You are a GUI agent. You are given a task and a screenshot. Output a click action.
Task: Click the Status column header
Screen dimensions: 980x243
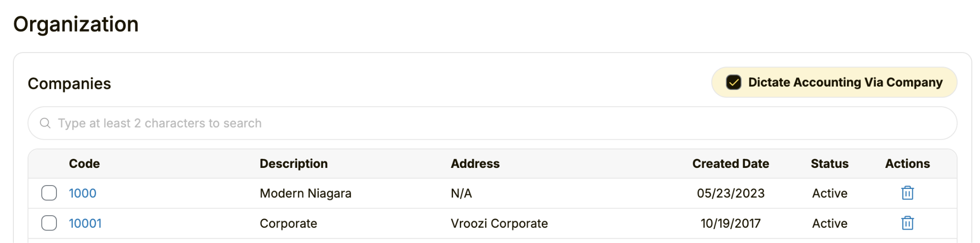(x=829, y=164)
